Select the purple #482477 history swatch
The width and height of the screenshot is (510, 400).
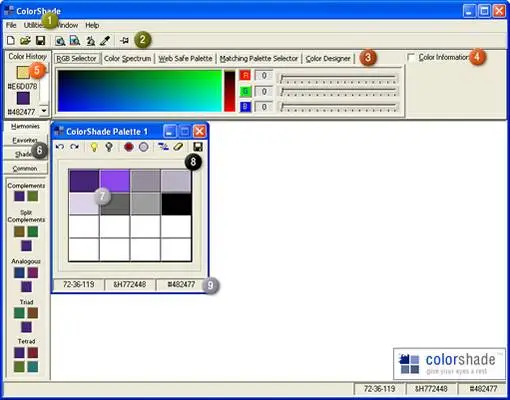point(23,98)
